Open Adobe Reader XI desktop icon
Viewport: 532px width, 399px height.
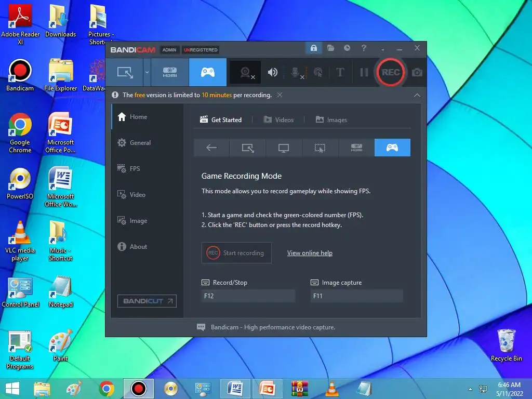pyautogui.click(x=20, y=24)
